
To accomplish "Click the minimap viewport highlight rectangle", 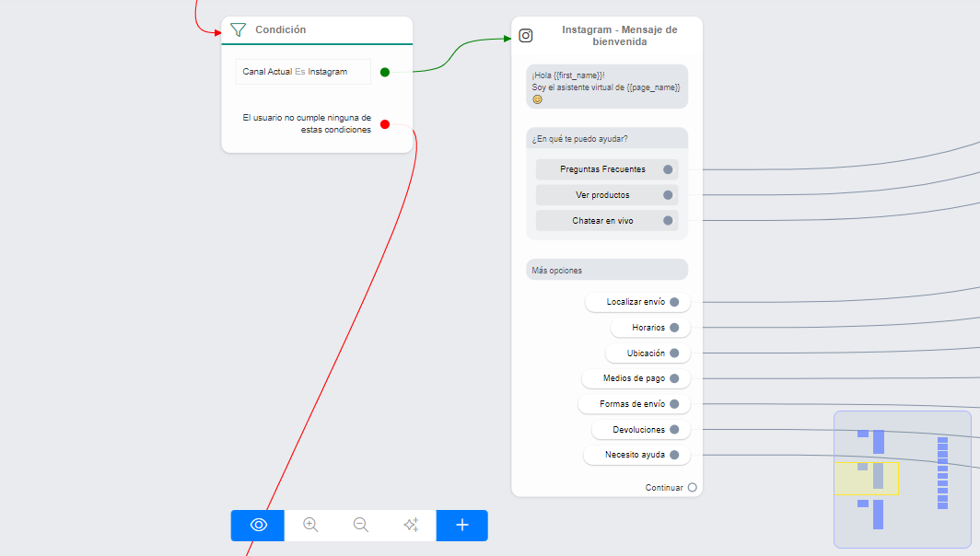I will pos(866,479).
